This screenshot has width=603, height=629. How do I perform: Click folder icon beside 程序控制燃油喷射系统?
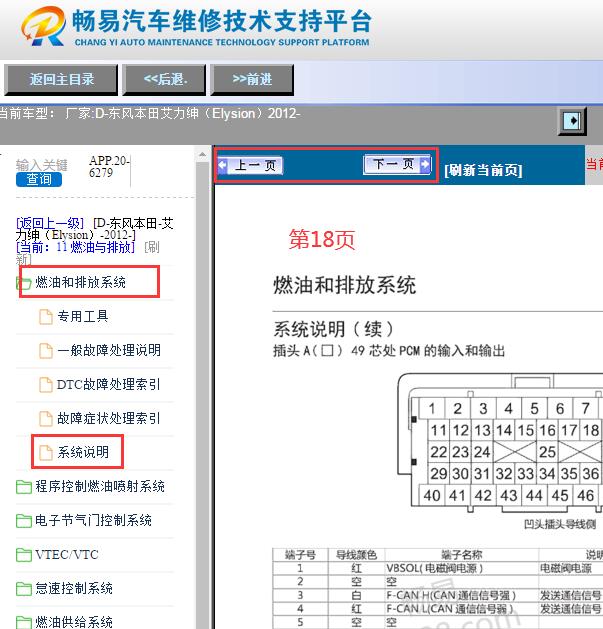click(x=24, y=487)
